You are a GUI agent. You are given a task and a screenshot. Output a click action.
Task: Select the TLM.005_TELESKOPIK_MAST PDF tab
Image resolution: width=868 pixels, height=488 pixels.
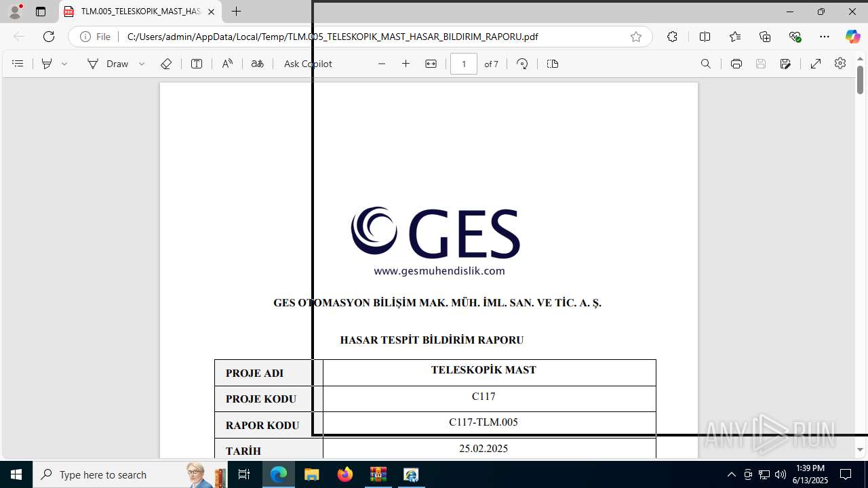[x=140, y=12]
